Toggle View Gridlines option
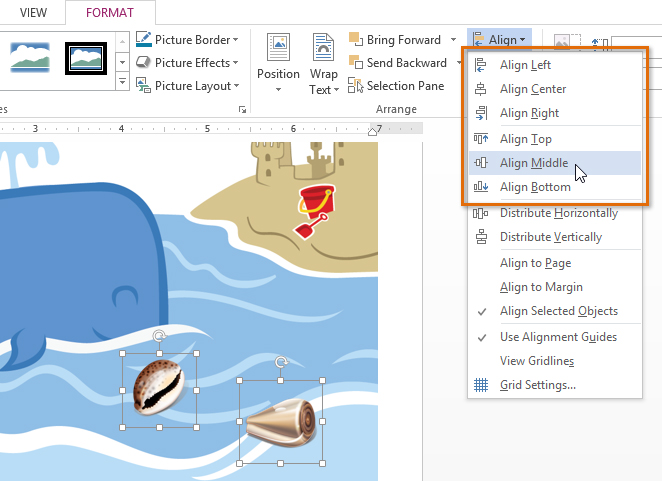 [555, 361]
